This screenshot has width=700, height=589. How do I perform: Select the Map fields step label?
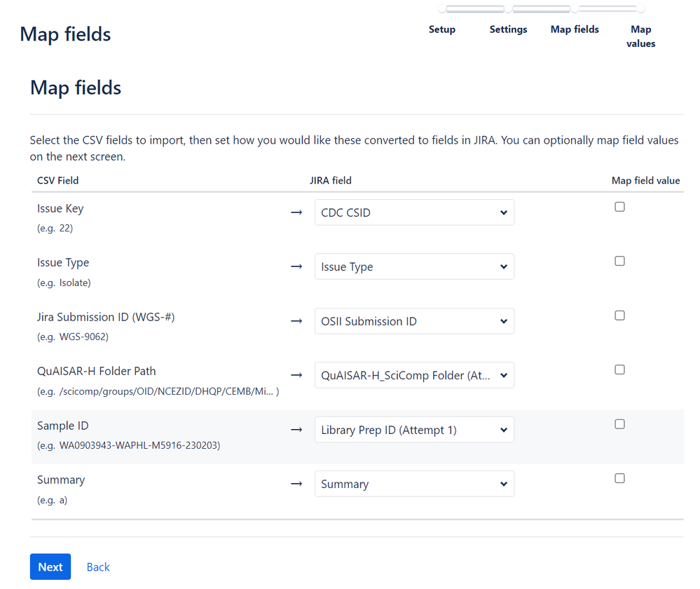pyautogui.click(x=574, y=29)
